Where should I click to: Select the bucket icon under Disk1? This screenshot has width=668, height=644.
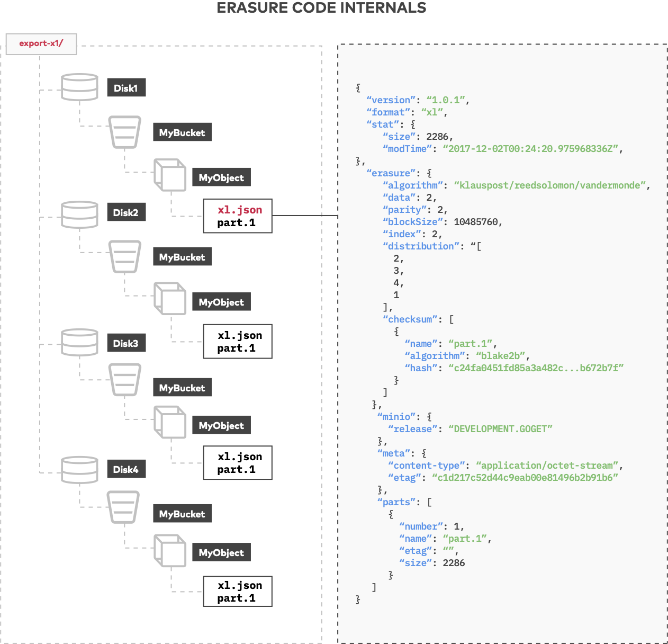(x=124, y=132)
